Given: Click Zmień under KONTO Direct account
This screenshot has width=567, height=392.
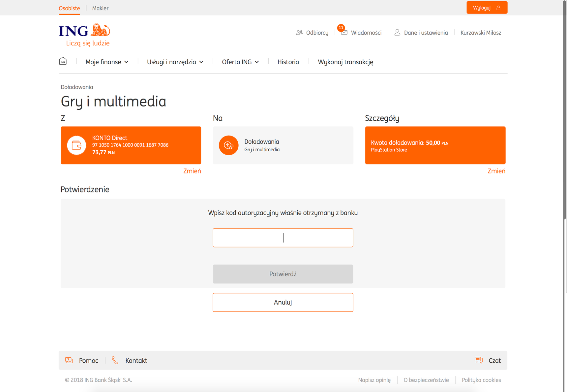Looking at the screenshot, I should pyautogui.click(x=192, y=171).
